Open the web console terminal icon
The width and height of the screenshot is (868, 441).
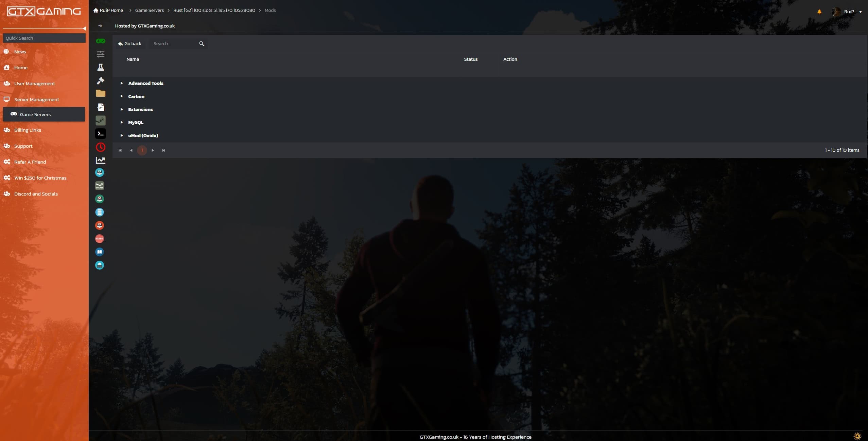[x=100, y=134]
